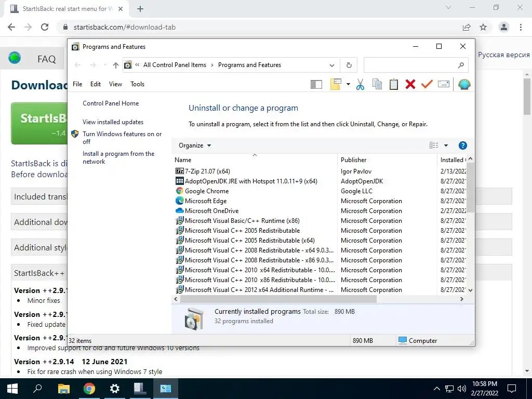Click the taskbar Search icon

tap(37, 389)
